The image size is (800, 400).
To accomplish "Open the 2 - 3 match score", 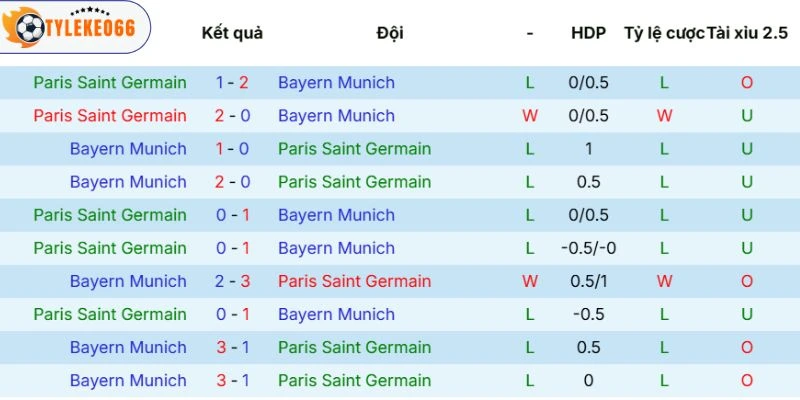I will pyautogui.click(x=232, y=281).
